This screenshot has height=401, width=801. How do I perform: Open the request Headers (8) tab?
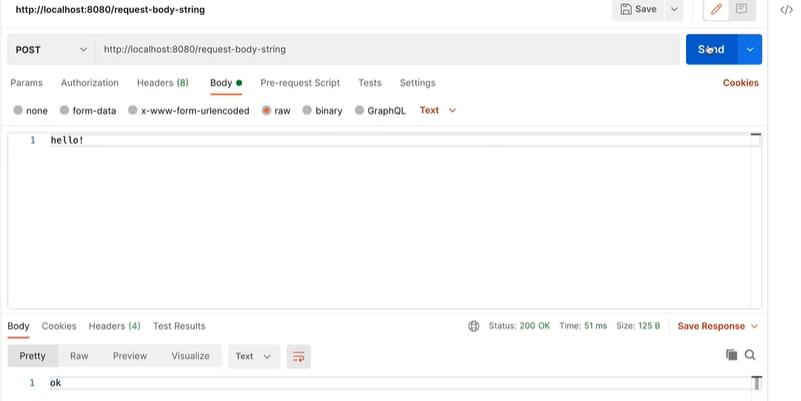[162, 83]
